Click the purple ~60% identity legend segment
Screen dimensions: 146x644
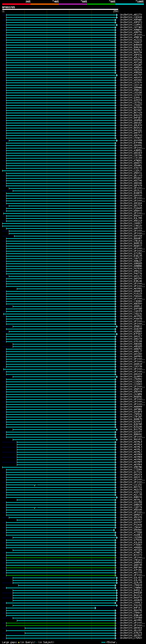73,4
